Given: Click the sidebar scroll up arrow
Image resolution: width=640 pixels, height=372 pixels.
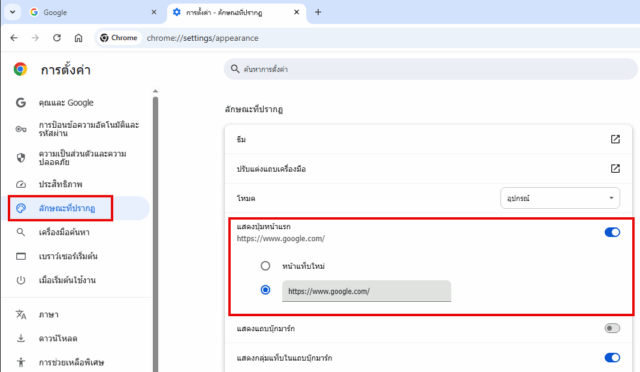Looking at the screenshot, I should click(x=155, y=91).
